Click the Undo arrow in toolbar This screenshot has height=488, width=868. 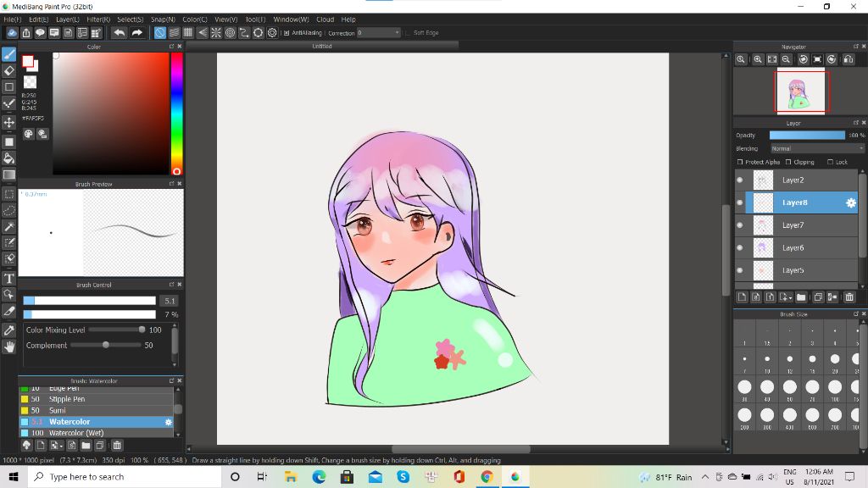[x=119, y=33]
